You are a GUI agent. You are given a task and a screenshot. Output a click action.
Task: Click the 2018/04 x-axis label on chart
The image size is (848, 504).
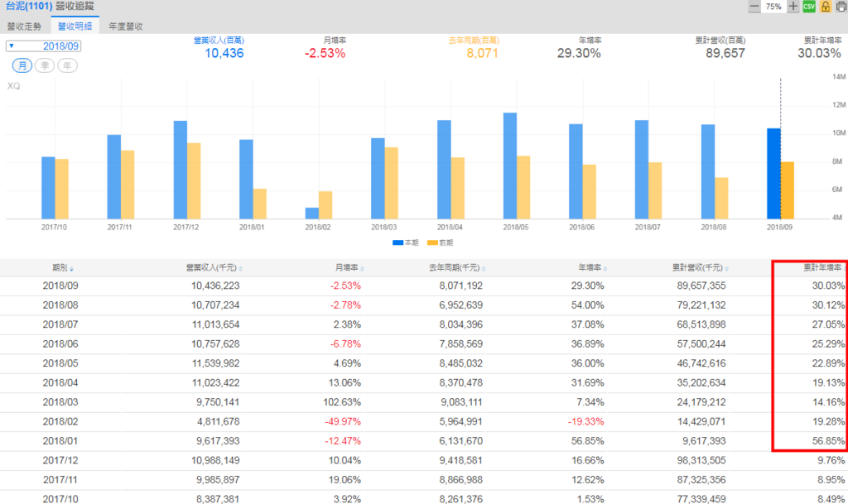coord(450,228)
